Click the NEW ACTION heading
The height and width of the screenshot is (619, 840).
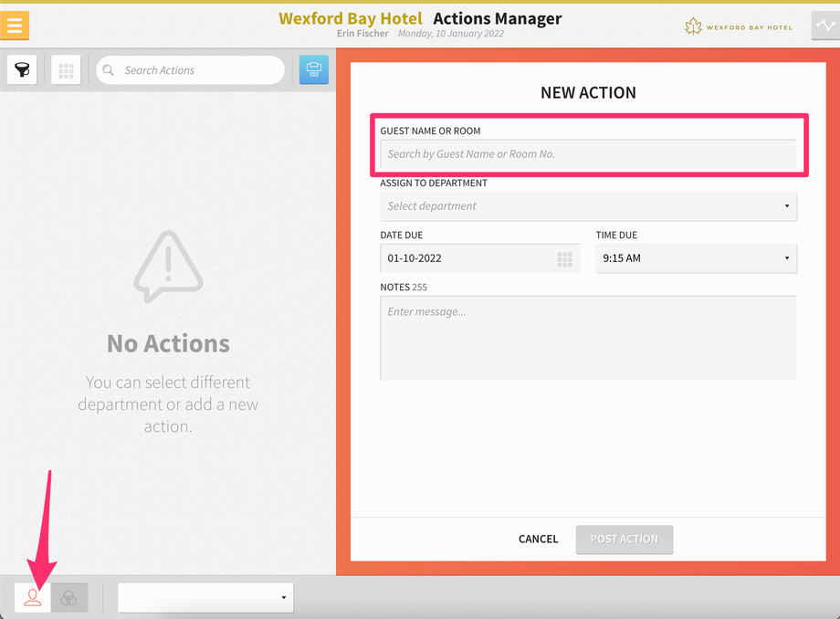tap(588, 92)
